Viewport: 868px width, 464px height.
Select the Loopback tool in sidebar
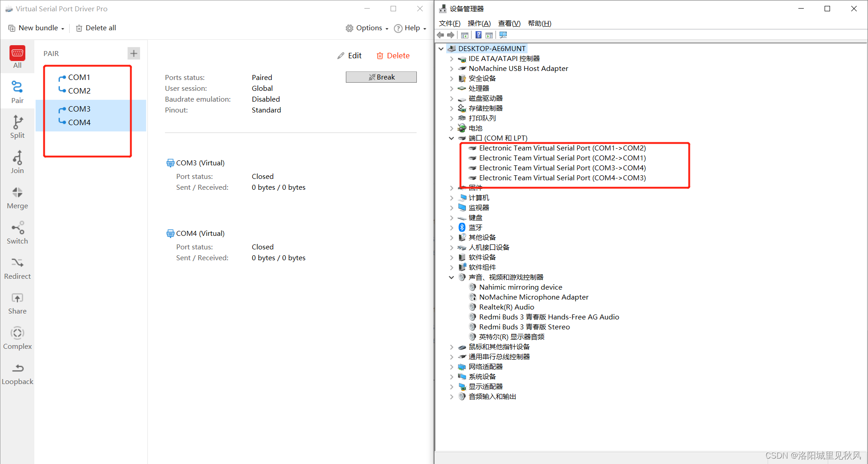pyautogui.click(x=17, y=374)
